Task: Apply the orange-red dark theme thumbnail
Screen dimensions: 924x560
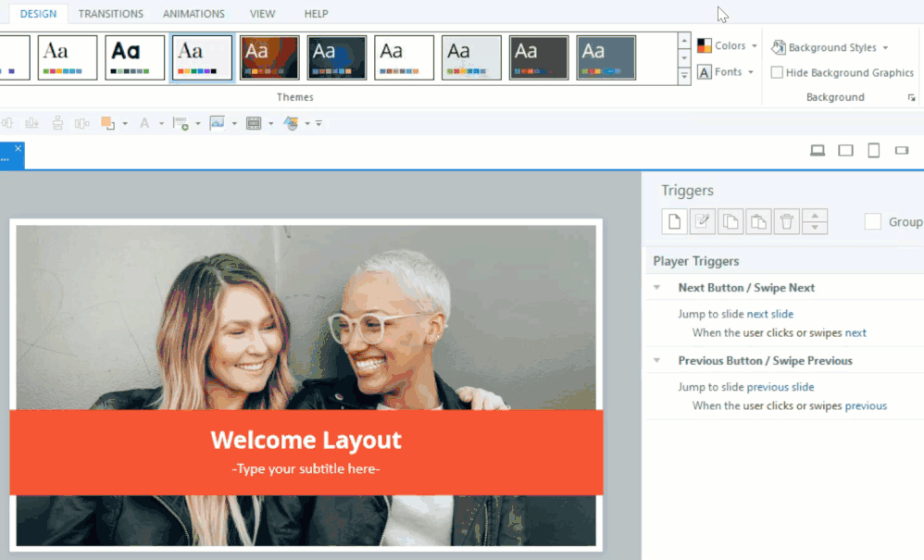Action: (269, 58)
